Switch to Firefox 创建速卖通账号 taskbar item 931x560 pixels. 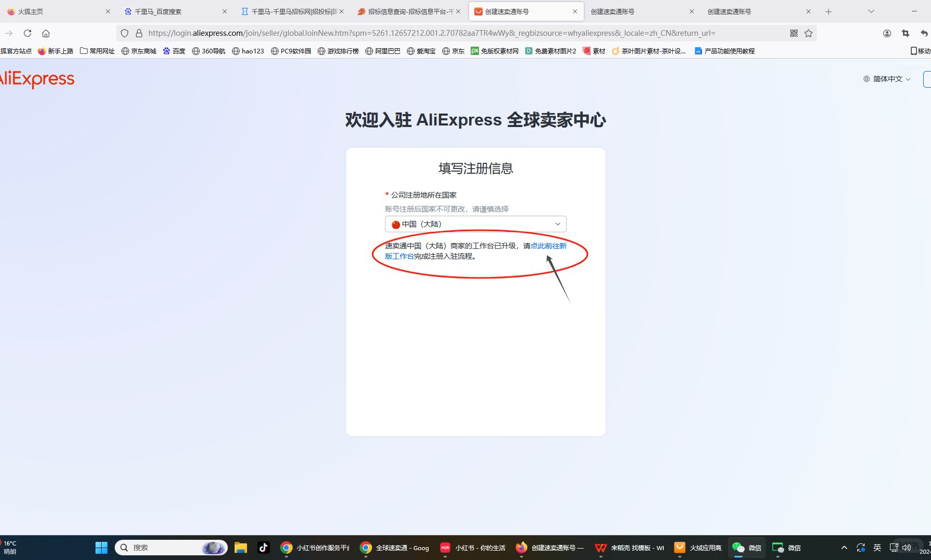tap(550, 548)
